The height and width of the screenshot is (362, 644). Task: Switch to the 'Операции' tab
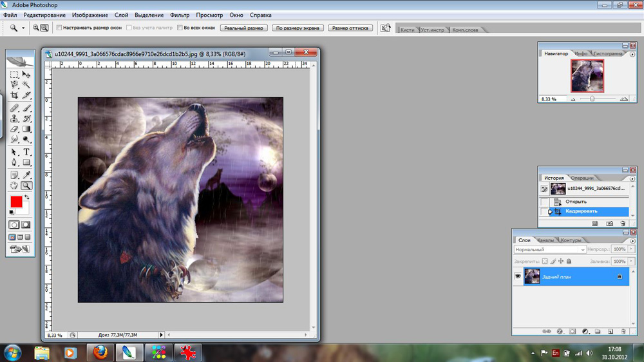pos(582,178)
